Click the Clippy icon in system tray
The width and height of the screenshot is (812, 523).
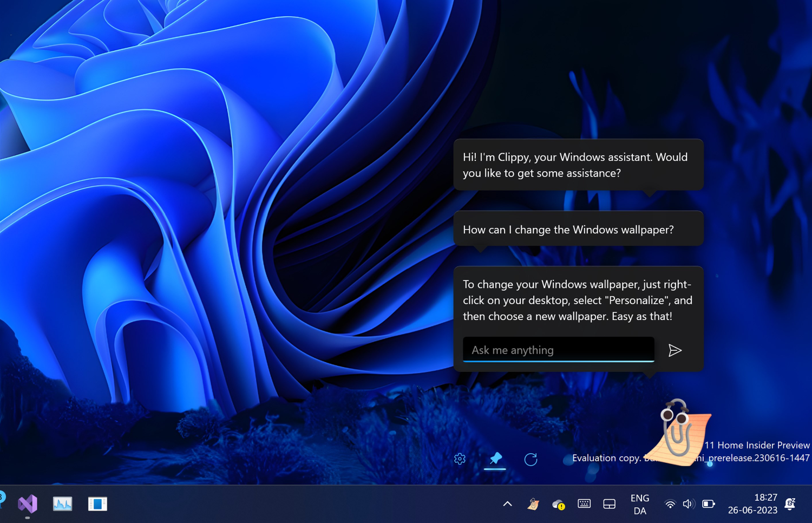[x=533, y=504]
